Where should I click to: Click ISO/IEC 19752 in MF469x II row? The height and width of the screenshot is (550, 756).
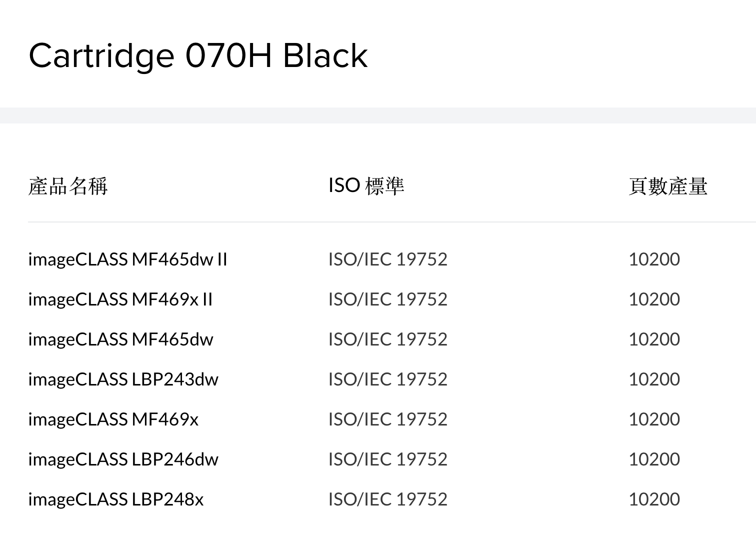(x=387, y=299)
